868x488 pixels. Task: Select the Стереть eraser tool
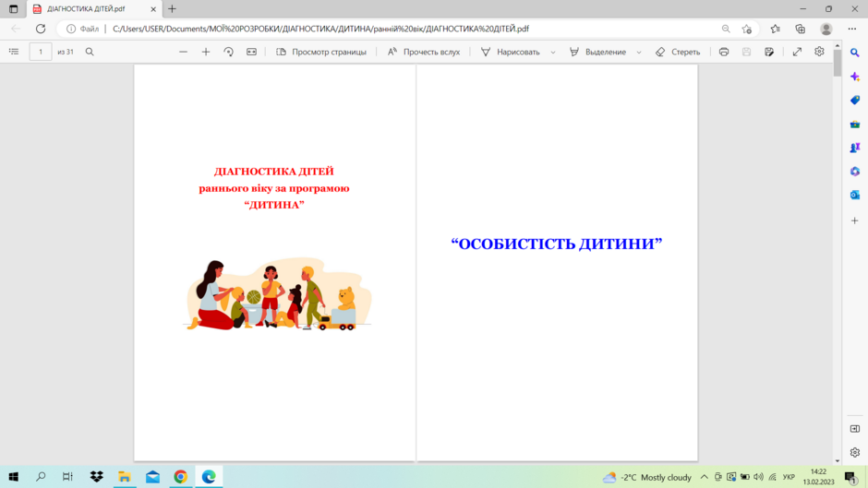pyautogui.click(x=678, y=52)
